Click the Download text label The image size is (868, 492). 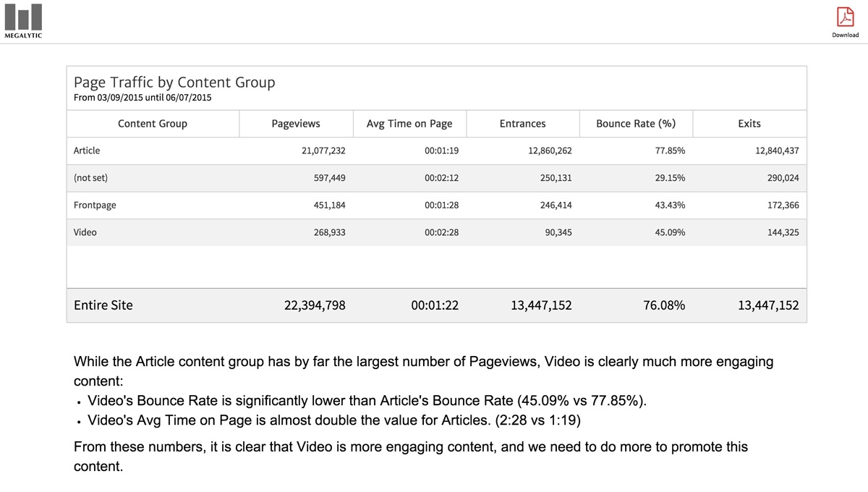click(x=845, y=35)
